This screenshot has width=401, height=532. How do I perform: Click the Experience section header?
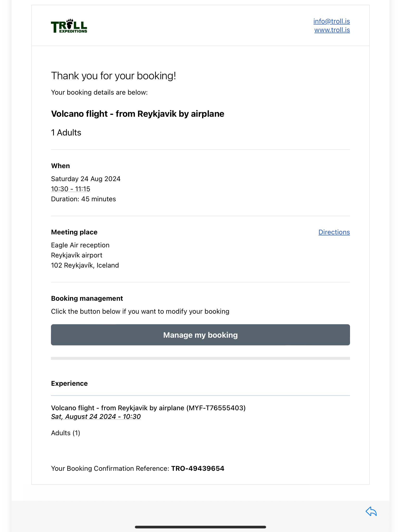click(69, 383)
